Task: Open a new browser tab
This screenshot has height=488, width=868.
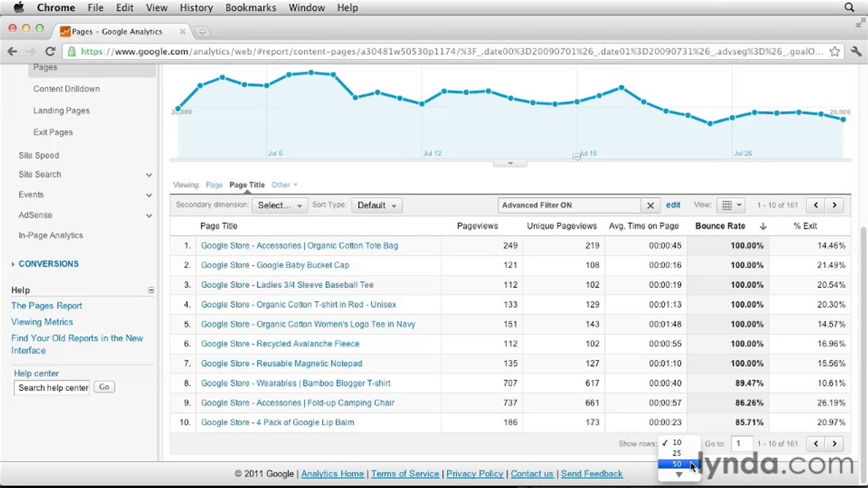Action: click(x=202, y=31)
